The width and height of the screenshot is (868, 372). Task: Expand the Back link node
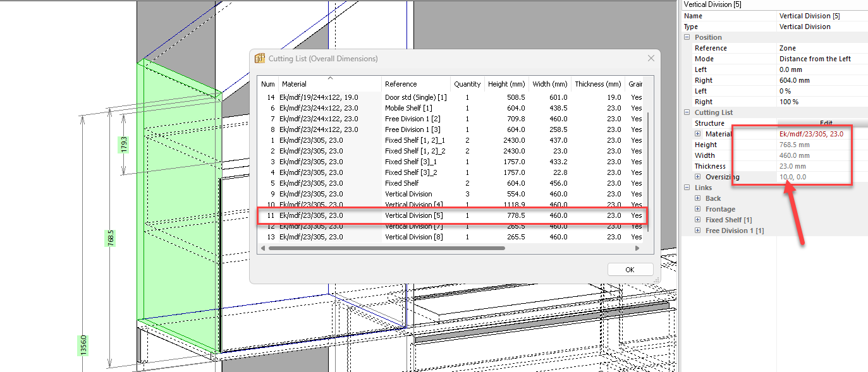point(698,198)
